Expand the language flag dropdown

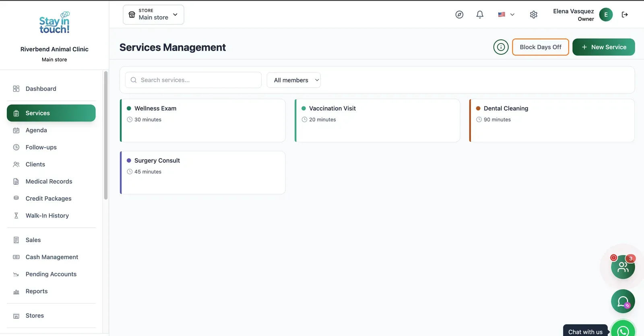point(506,15)
